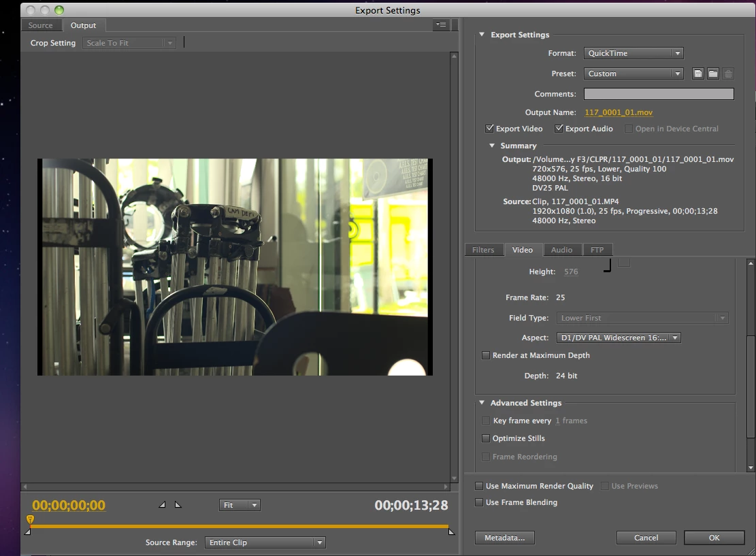Viewport: 756px width, 556px height.
Task: Tick the Key frame every checkbox
Action: 486,421
